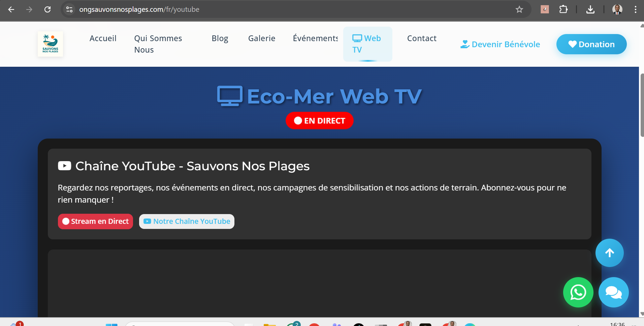Click the scroll-to-top arrow button
Image resolution: width=644 pixels, height=326 pixels.
[609, 253]
